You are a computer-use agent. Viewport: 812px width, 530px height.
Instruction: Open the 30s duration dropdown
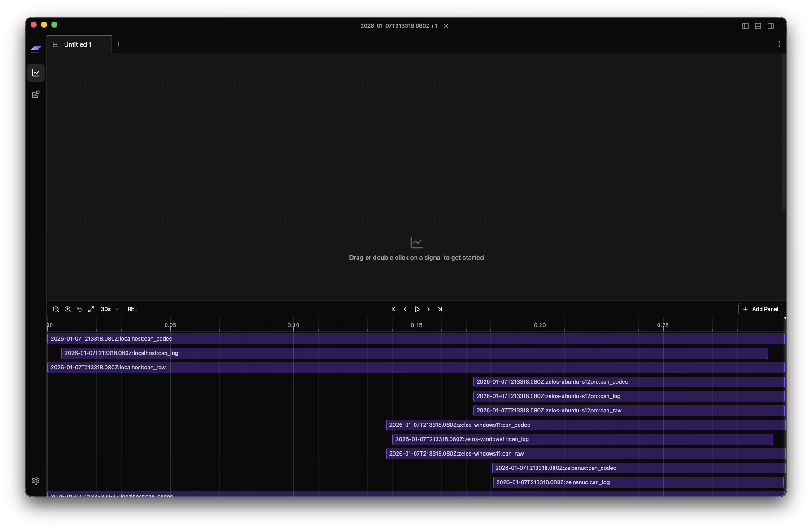110,309
